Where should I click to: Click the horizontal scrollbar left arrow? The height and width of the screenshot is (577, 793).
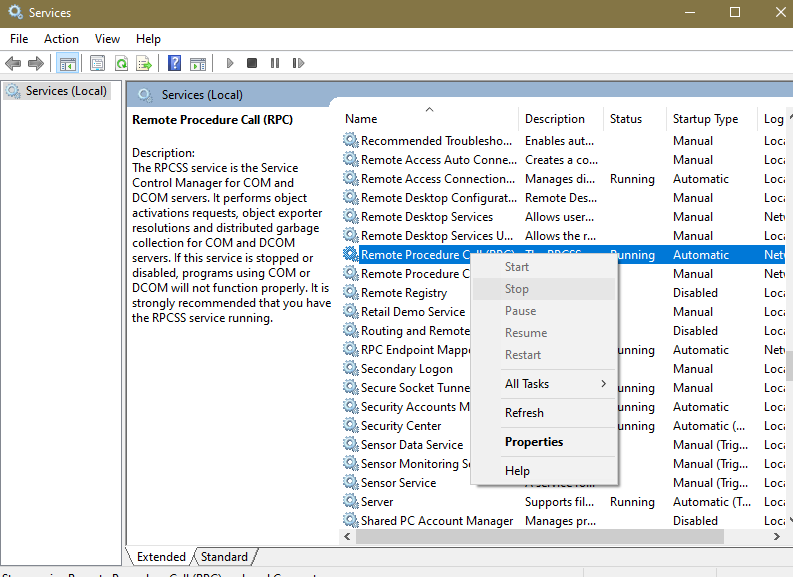pos(347,537)
